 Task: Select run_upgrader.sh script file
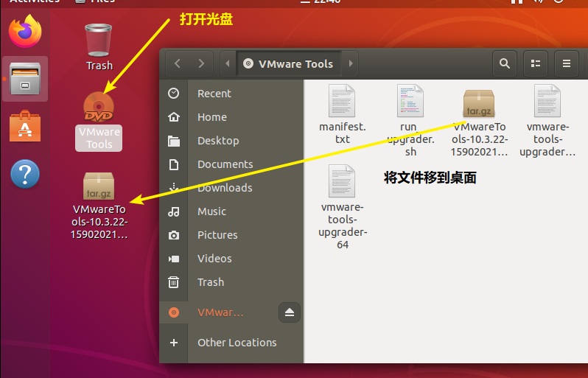click(x=410, y=121)
